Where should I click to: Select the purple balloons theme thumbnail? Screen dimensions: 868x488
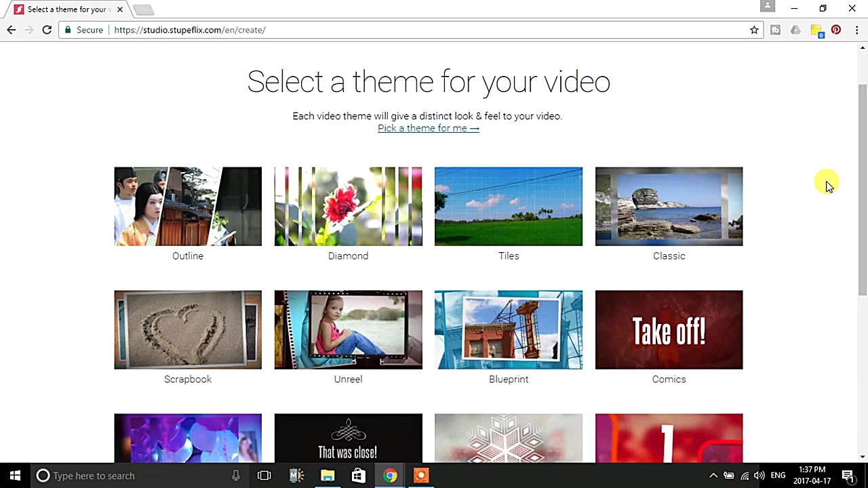[188, 438]
